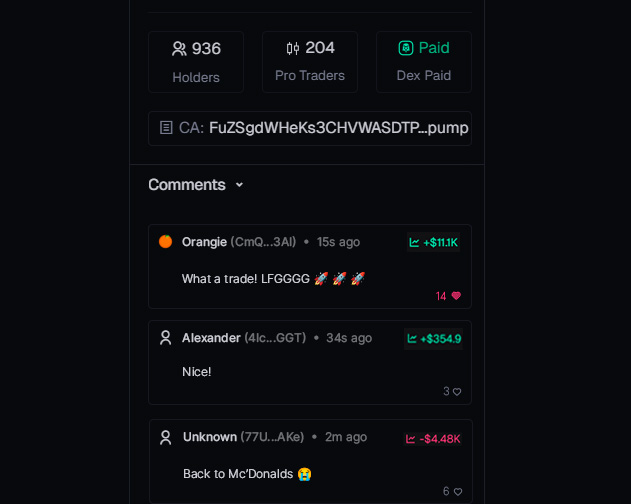The height and width of the screenshot is (504, 631).
Task: Copy the FuZSgdWHeKs3CHVWASDTP...pump contract address
Action: pyautogui.click(x=338, y=128)
